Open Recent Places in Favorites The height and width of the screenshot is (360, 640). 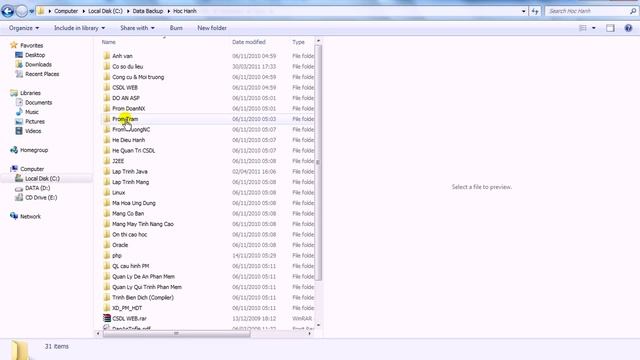coord(42,74)
